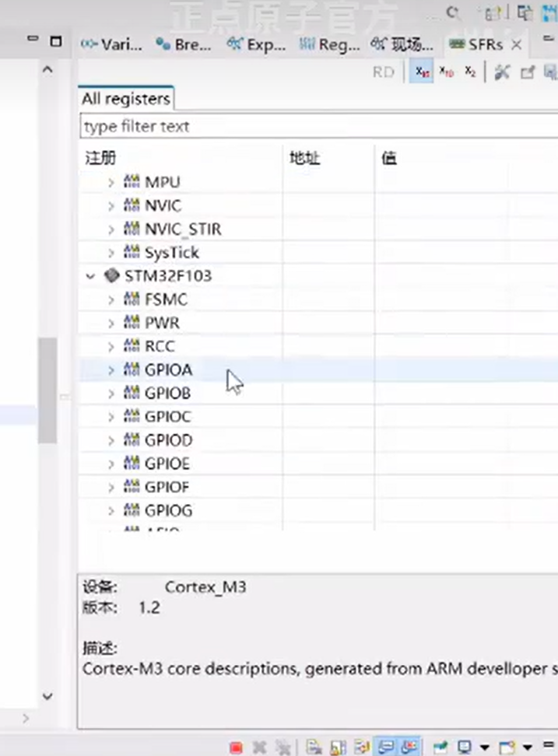Toggle binary X2 number format
The width and height of the screenshot is (558, 756).
(x=470, y=72)
